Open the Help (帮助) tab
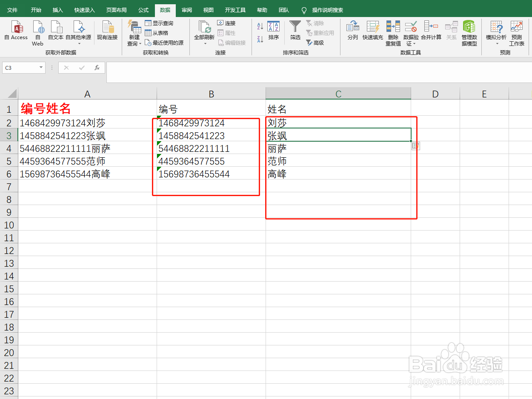532x399 pixels. click(x=262, y=10)
